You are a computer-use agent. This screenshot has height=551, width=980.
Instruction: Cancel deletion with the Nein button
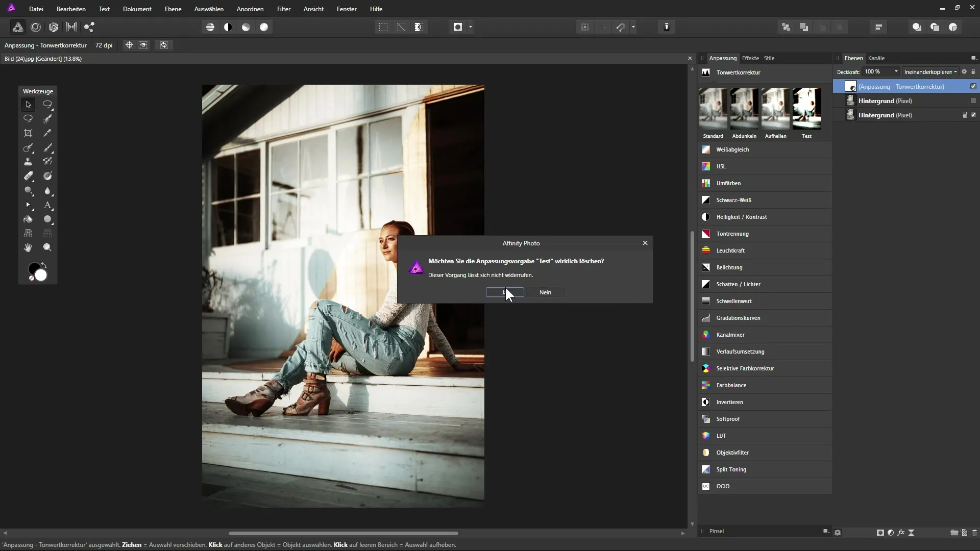coord(545,292)
